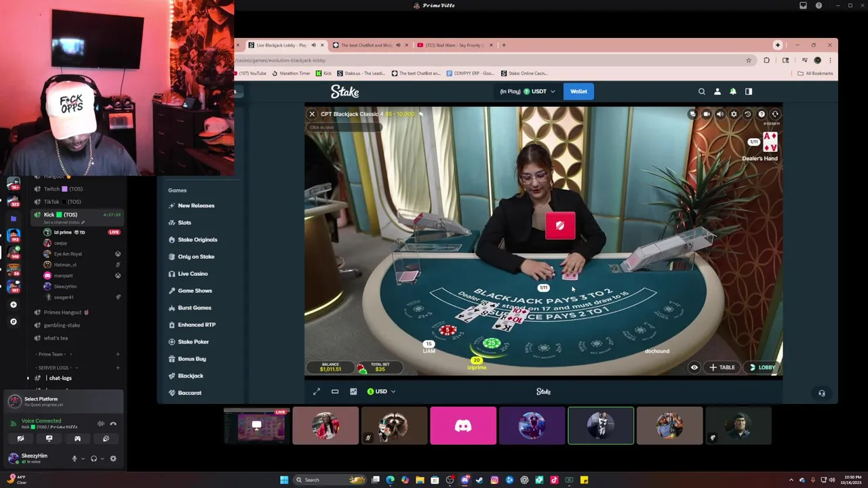Bookmark this page with star icon
This screenshot has width=868, height=488.
click(x=749, y=60)
